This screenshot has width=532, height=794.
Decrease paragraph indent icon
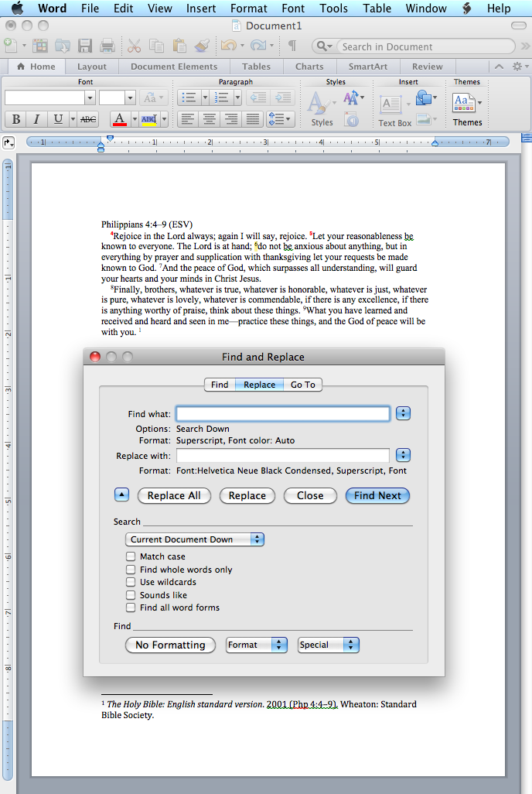click(x=258, y=98)
